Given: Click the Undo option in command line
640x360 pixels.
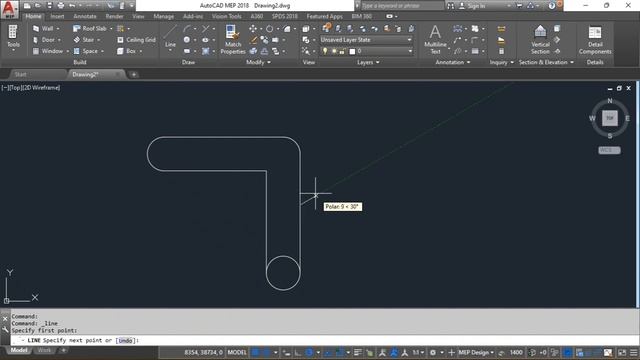Looking at the screenshot, I should [x=125, y=340].
